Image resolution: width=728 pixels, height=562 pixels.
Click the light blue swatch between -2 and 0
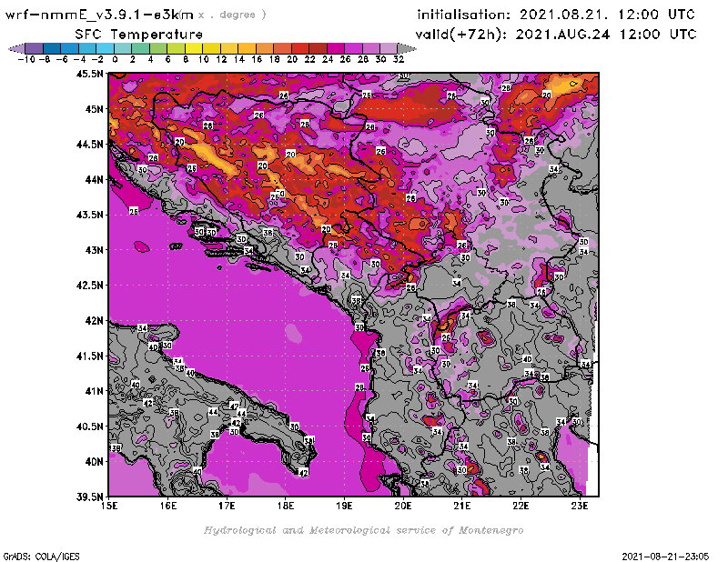pyautogui.click(x=105, y=48)
